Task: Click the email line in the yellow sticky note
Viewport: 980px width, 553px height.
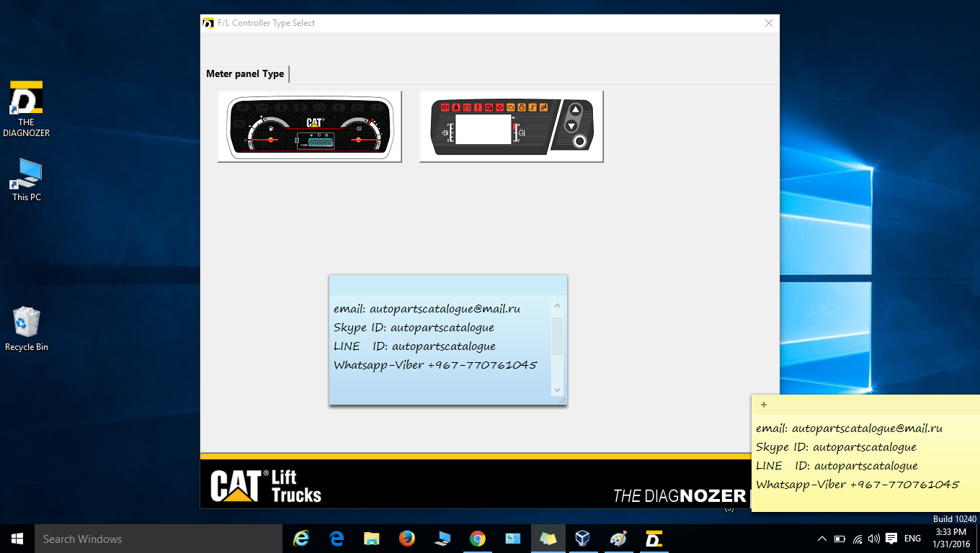Action: pos(849,428)
